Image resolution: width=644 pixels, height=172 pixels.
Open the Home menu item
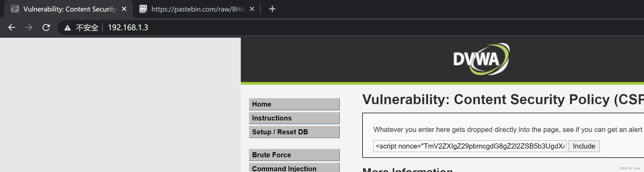click(294, 104)
